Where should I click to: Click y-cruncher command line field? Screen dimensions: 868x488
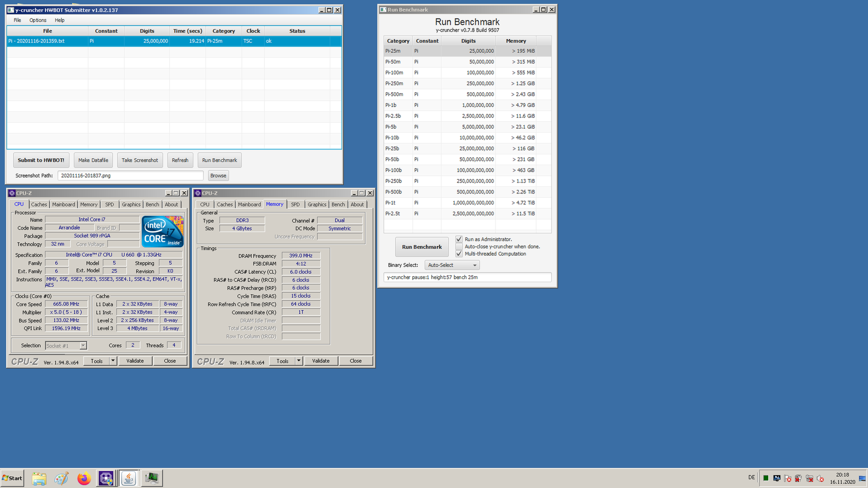tap(467, 277)
